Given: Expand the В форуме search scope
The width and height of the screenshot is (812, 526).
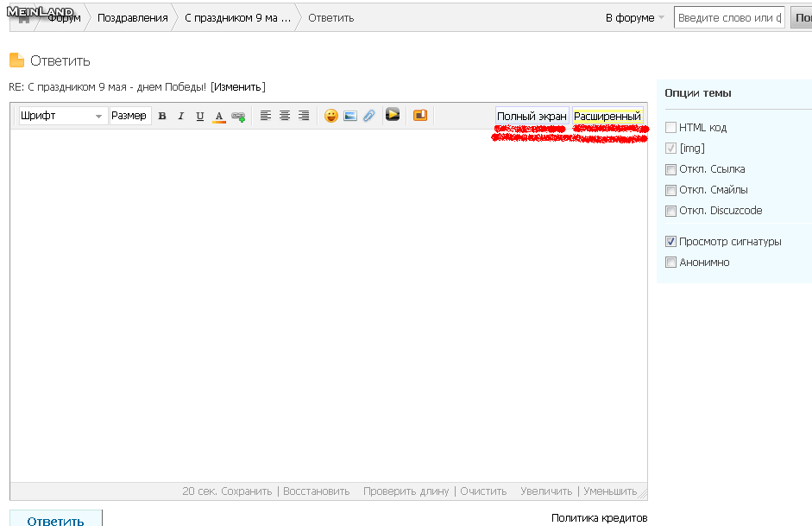Looking at the screenshot, I should click(635, 18).
